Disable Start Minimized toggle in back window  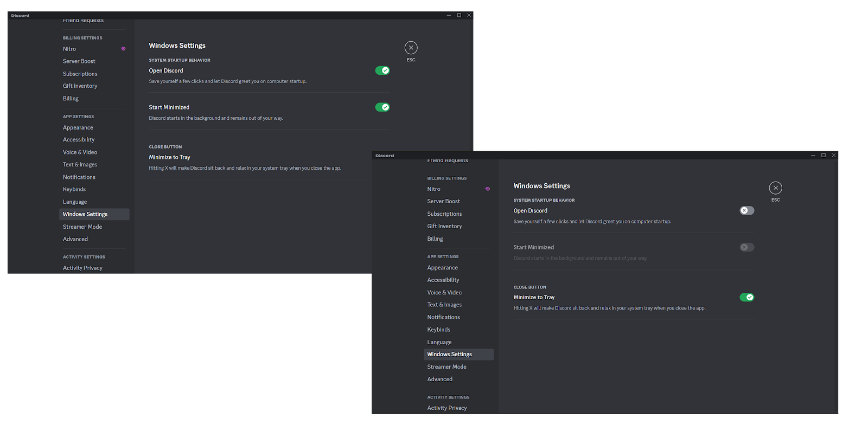point(382,107)
